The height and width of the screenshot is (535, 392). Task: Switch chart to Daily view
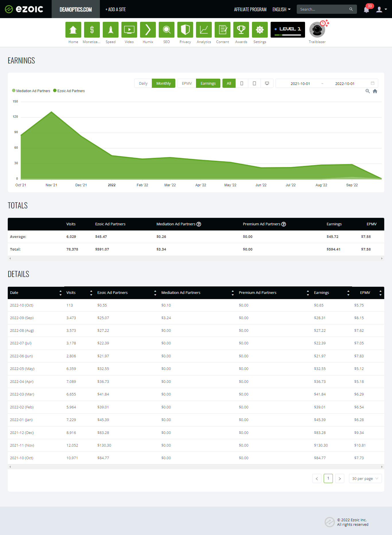tap(143, 83)
